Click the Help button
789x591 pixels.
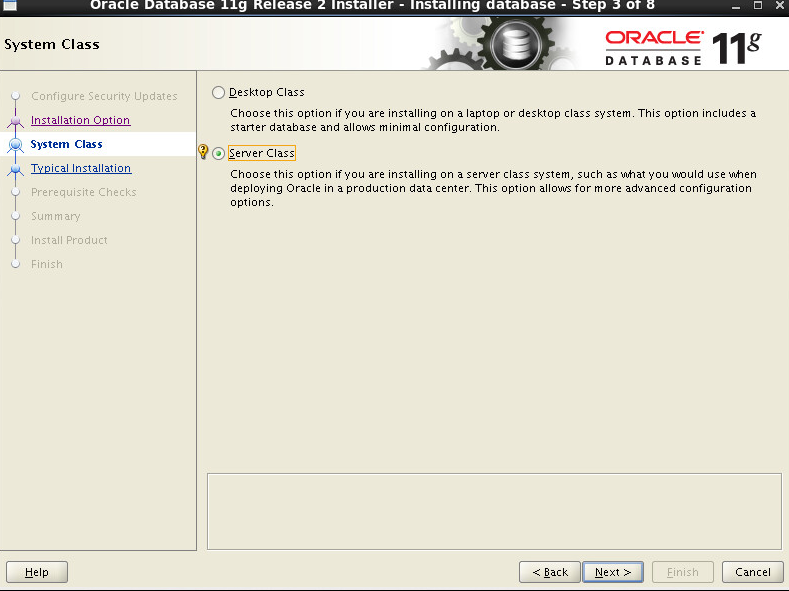click(37, 572)
